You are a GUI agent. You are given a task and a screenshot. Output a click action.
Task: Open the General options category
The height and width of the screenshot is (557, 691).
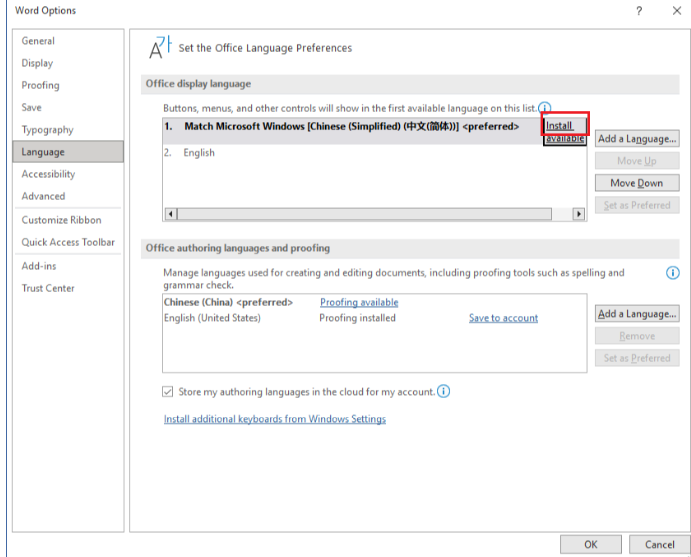pos(39,41)
